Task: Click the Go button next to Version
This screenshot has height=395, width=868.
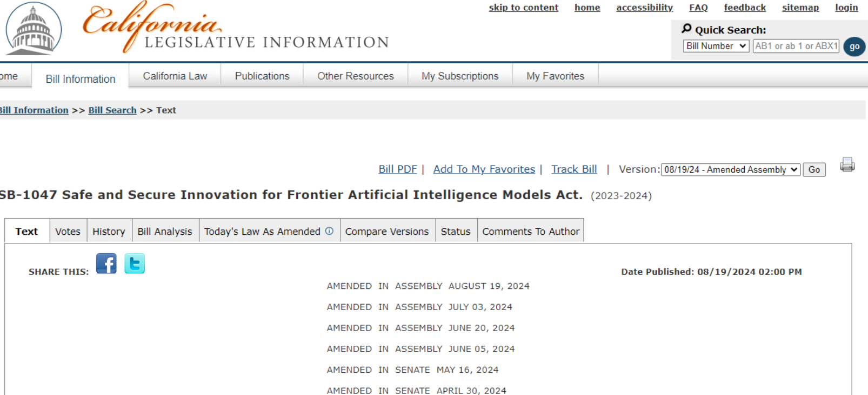Action: 814,170
